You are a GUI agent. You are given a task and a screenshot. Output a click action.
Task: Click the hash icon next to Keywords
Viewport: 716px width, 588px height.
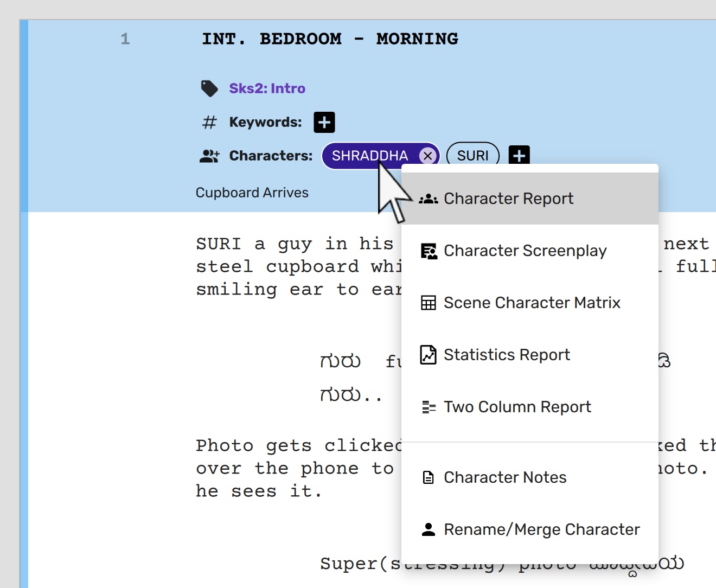point(209,123)
